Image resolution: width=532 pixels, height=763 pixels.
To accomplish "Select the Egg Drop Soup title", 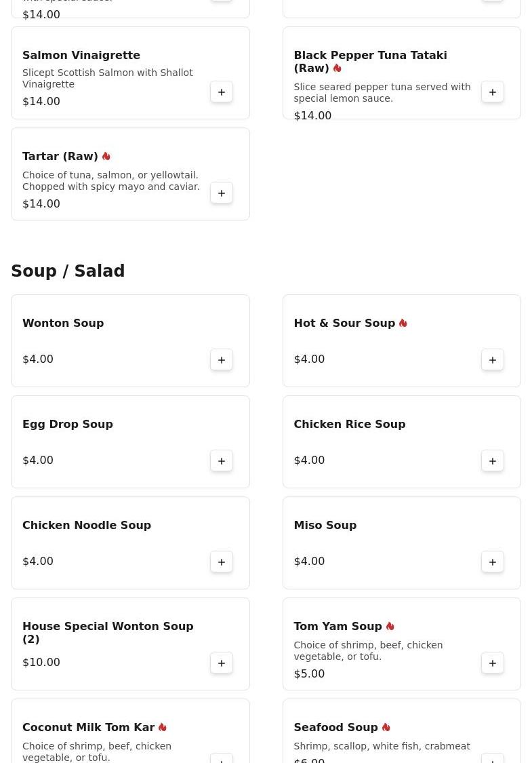I will click(x=68, y=424).
